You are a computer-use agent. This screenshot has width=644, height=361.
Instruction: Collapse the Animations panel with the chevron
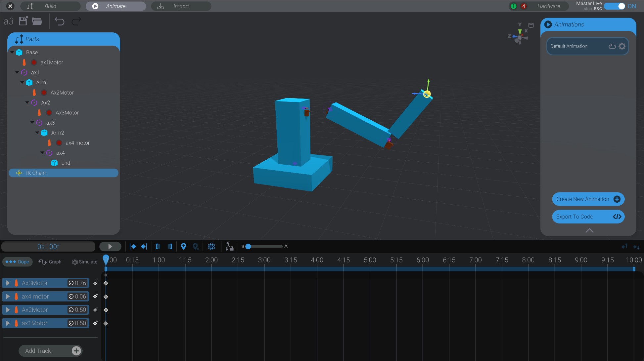point(589,230)
